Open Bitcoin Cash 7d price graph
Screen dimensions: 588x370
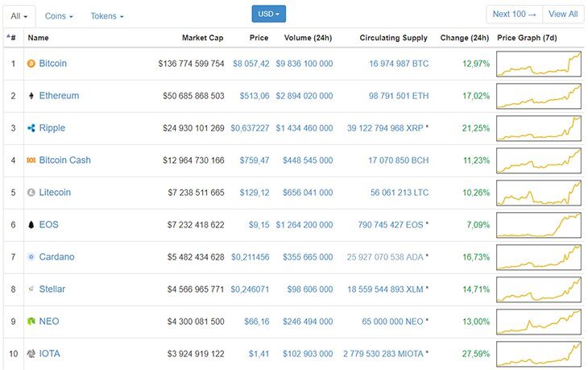[x=539, y=160]
